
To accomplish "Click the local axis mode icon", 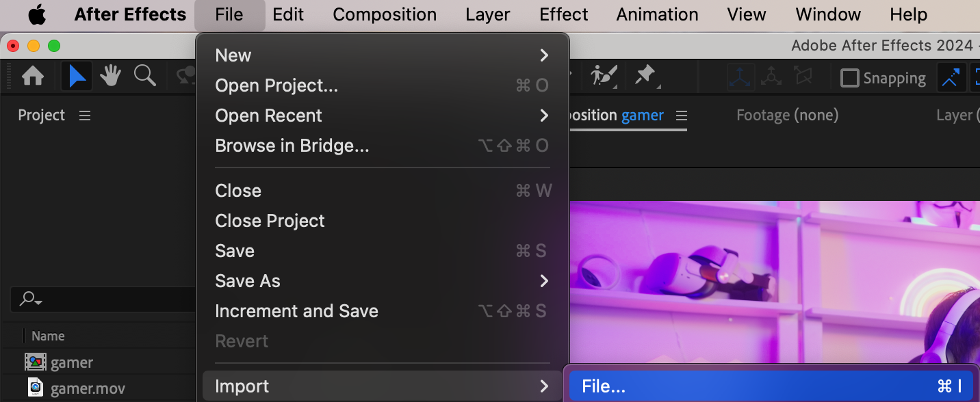I will [x=741, y=77].
